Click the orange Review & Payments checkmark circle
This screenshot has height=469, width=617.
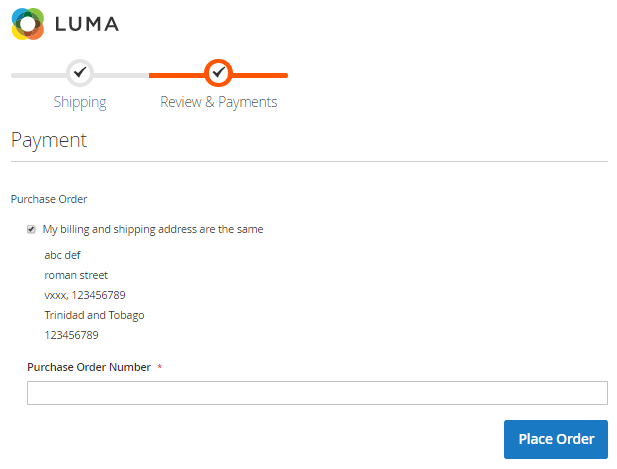(x=218, y=73)
